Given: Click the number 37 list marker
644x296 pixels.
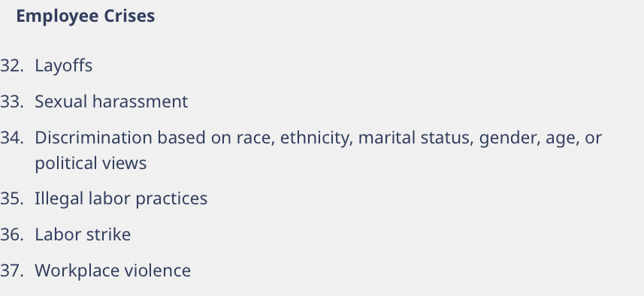Looking at the screenshot, I should (x=12, y=270).
